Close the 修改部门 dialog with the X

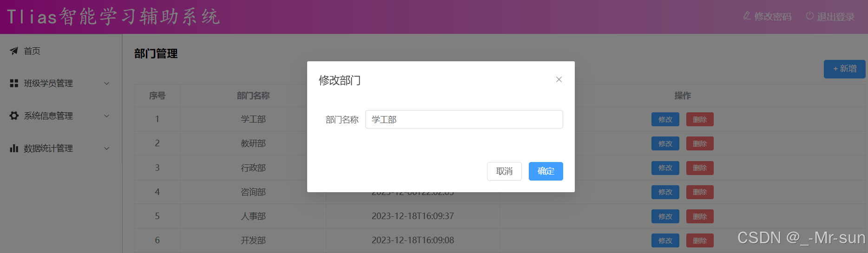click(559, 79)
